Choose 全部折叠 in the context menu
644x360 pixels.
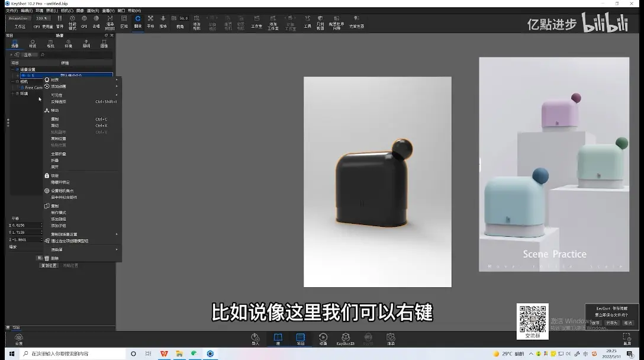[x=81, y=154]
